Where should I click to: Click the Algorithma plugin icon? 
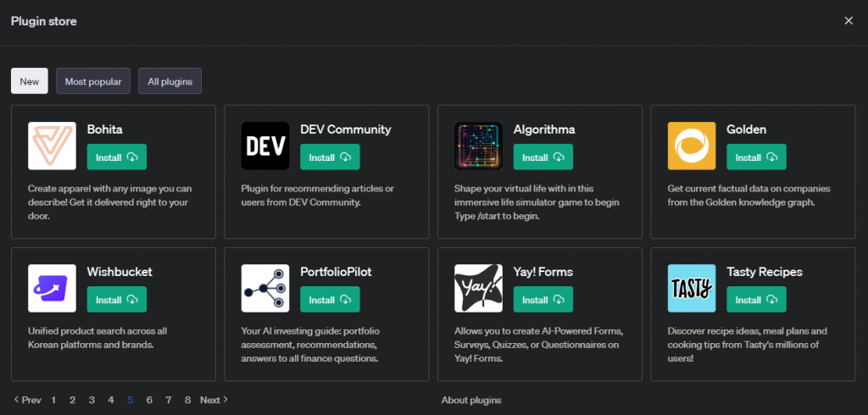(x=478, y=146)
